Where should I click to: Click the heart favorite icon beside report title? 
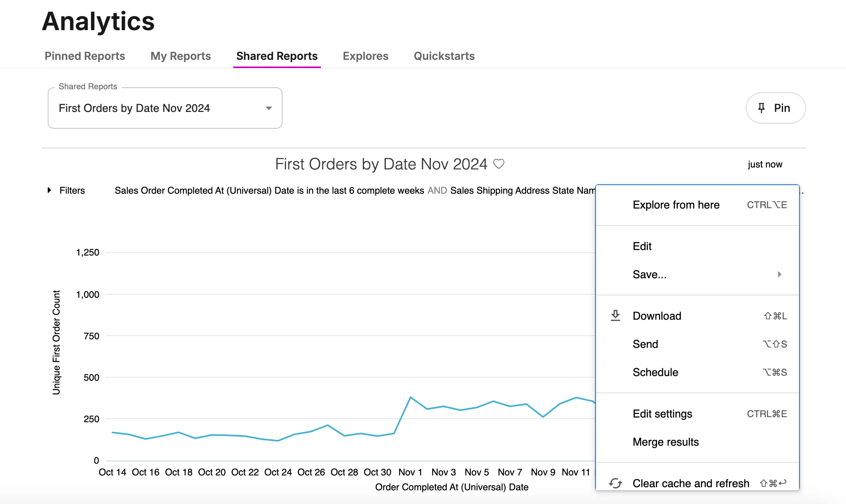pos(499,164)
